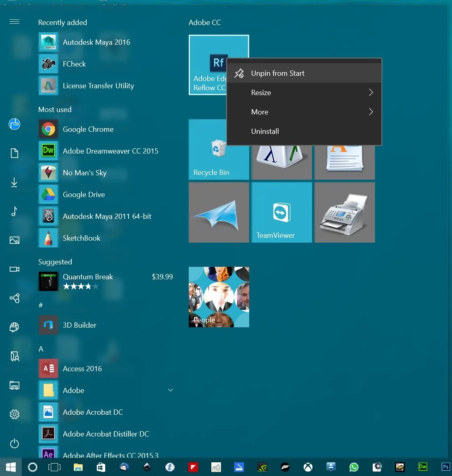452x476 pixels.
Task: Launch No Man's Sky
Action: point(105,173)
